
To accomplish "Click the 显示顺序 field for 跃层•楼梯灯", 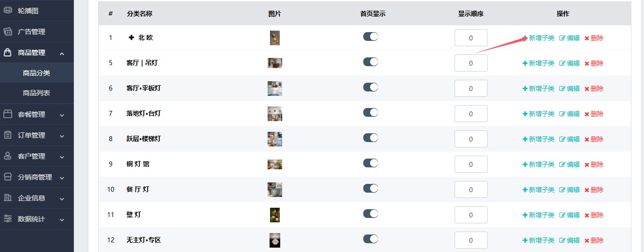I will [471, 139].
